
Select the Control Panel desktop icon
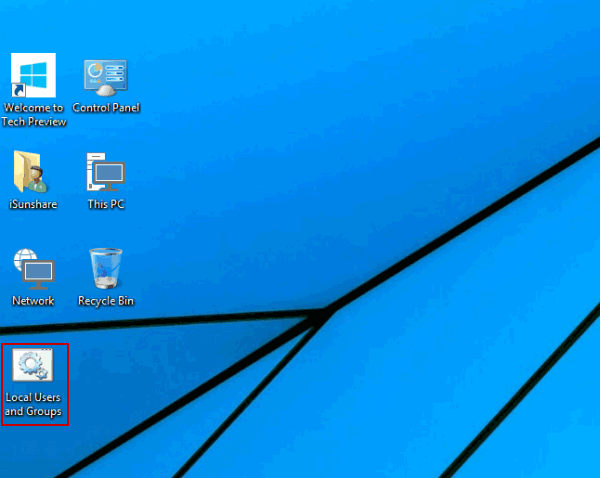[x=106, y=78]
